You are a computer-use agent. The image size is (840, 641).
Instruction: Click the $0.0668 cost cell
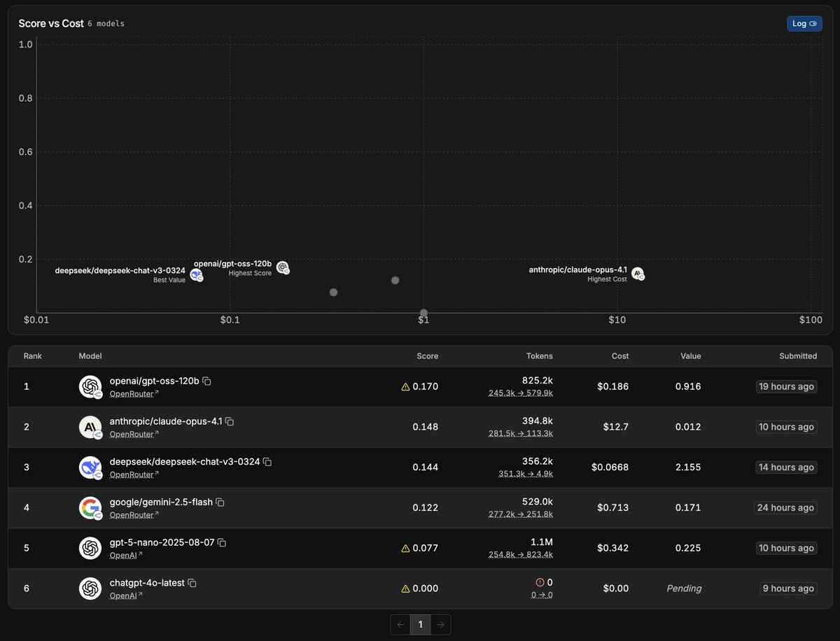point(610,467)
